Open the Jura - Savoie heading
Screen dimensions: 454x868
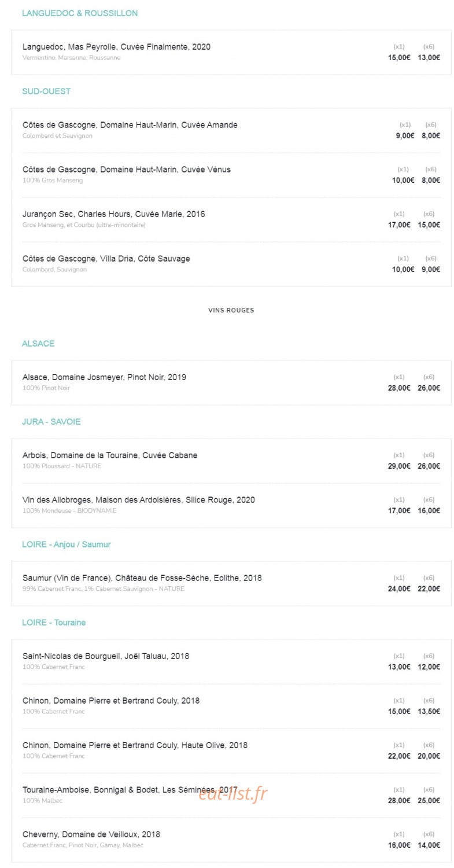tap(51, 422)
